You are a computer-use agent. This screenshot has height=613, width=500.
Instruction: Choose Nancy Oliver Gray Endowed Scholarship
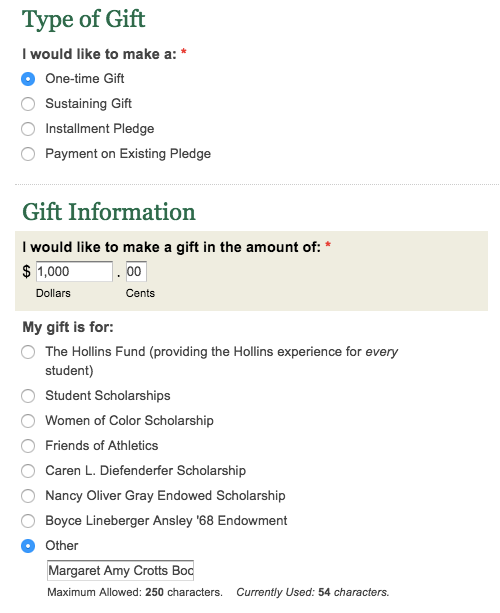tap(28, 496)
